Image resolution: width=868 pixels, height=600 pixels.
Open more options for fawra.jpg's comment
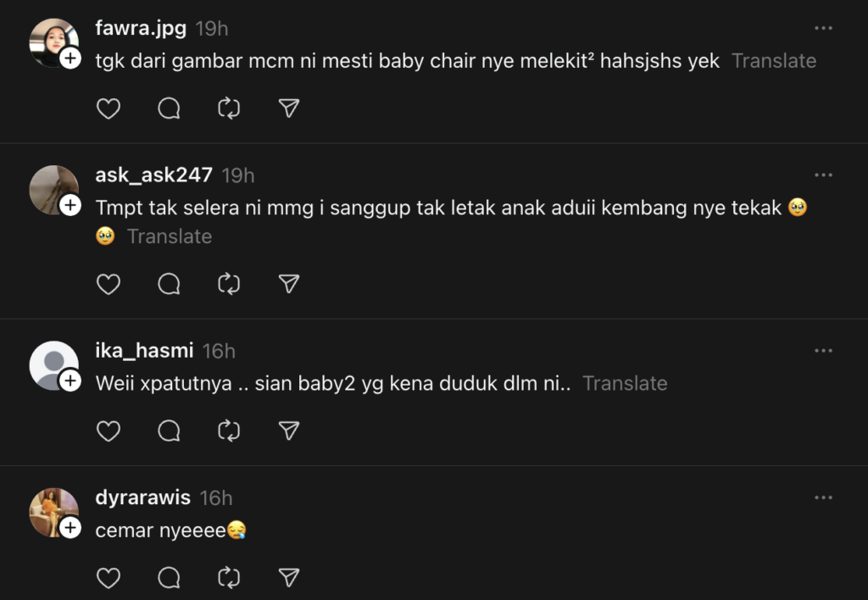point(823,28)
